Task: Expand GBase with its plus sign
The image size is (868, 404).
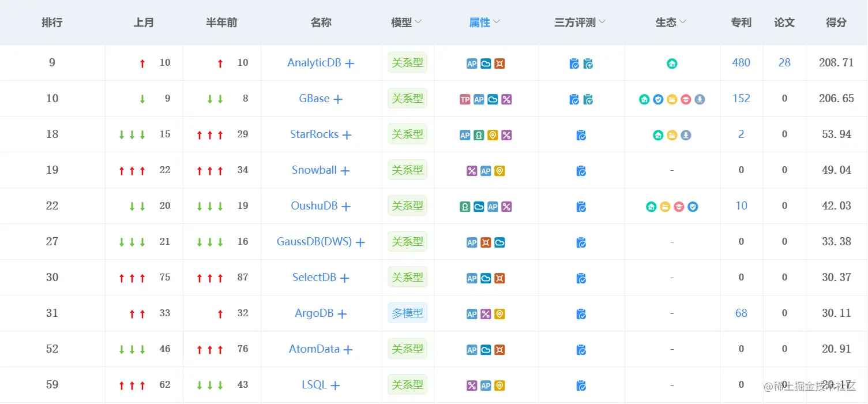Action: point(338,99)
